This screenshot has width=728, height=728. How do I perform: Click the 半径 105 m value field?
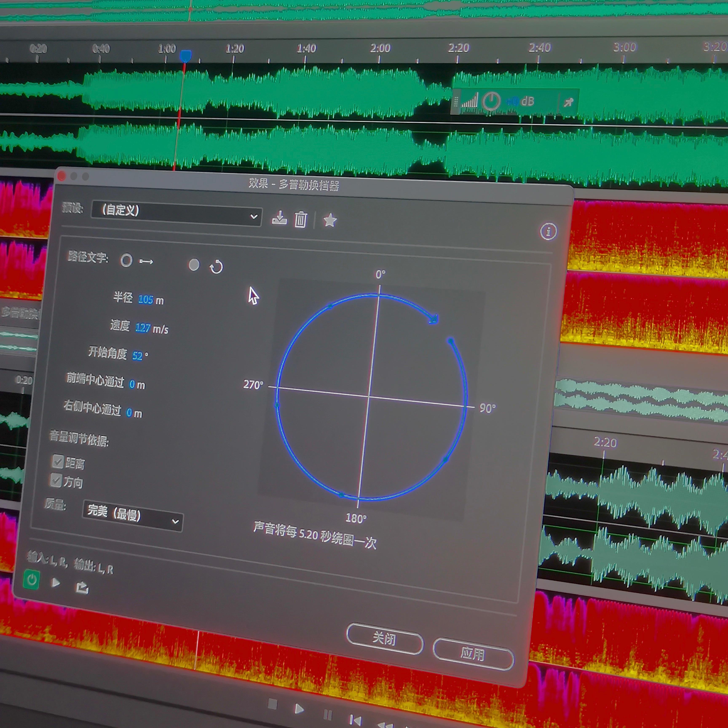[x=145, y=300]
